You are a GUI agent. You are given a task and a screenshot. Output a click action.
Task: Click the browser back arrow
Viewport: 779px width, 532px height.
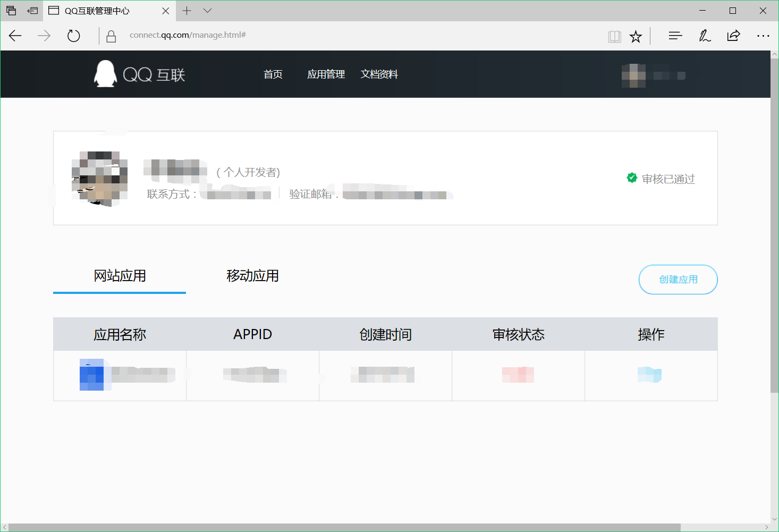click(x=15, y=36)
